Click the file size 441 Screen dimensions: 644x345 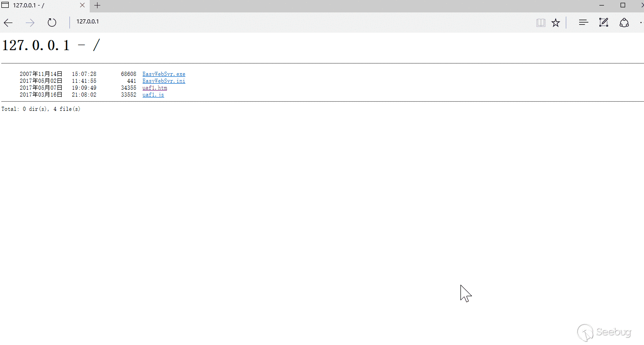pos(132,81)
